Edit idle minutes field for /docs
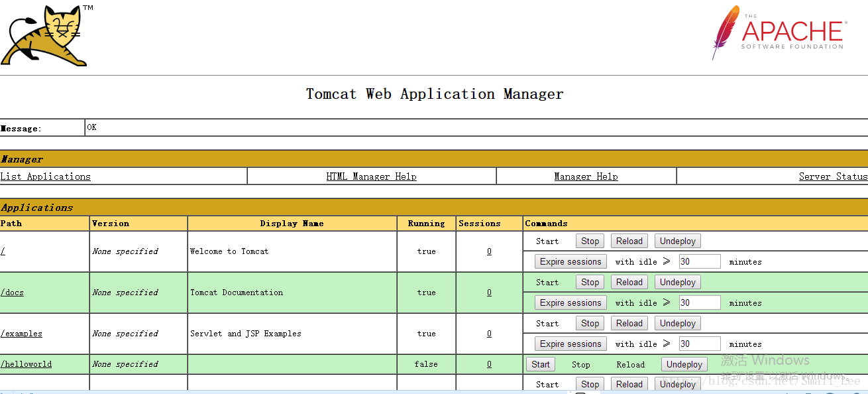Screen dimensions: 868x394 tap(700, 303)
